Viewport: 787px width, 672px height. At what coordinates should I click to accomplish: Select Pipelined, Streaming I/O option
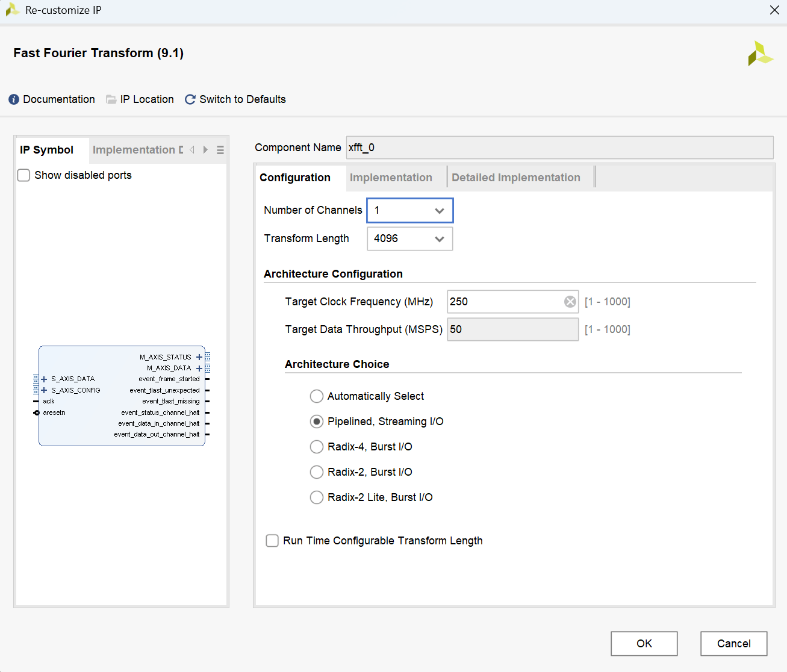(317, 422)
